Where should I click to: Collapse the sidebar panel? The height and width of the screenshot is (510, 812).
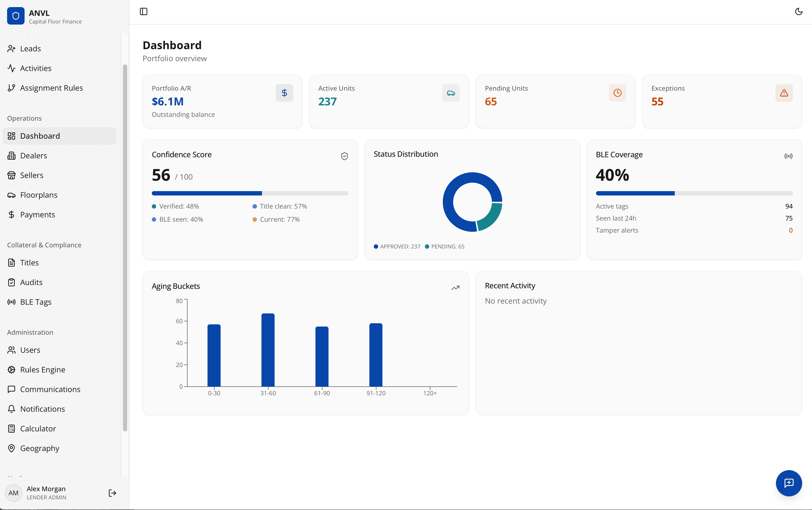coord(144,11)
